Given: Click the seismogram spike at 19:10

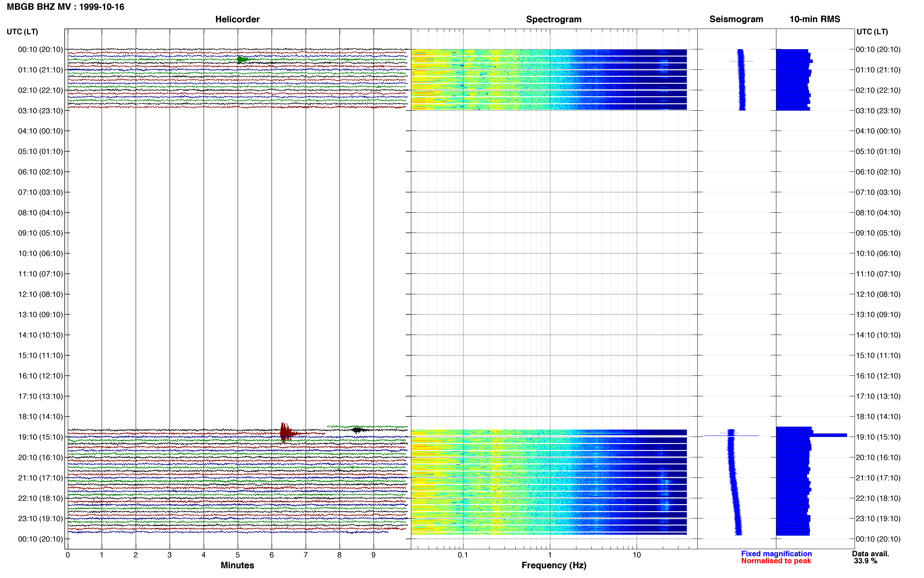Looking at the screenshot, I should pos(730,435).
